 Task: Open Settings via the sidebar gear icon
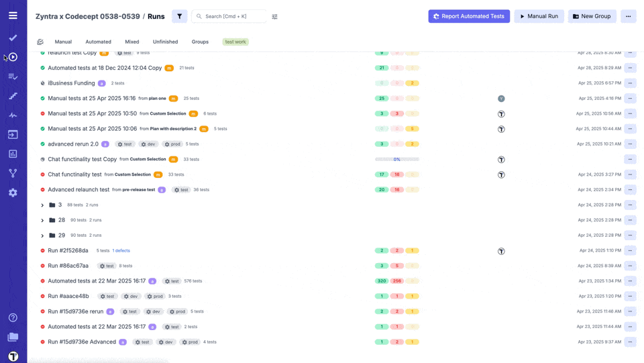point(13,193)
